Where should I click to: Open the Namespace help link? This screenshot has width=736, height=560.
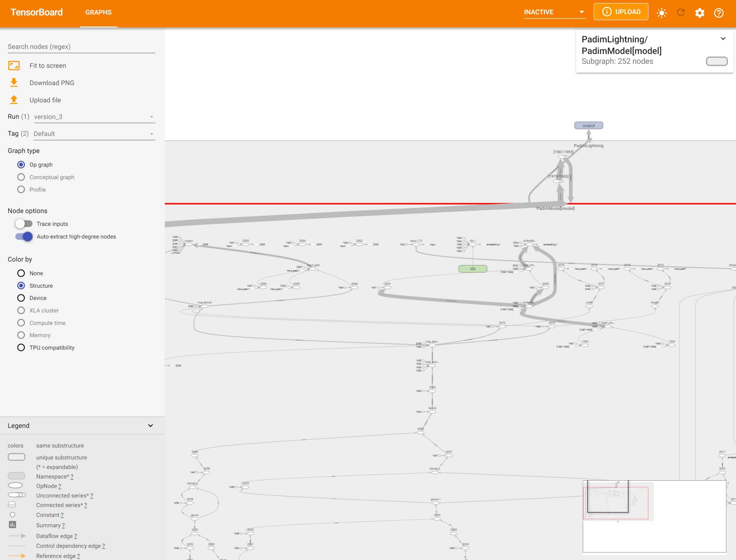pos(72,477)
